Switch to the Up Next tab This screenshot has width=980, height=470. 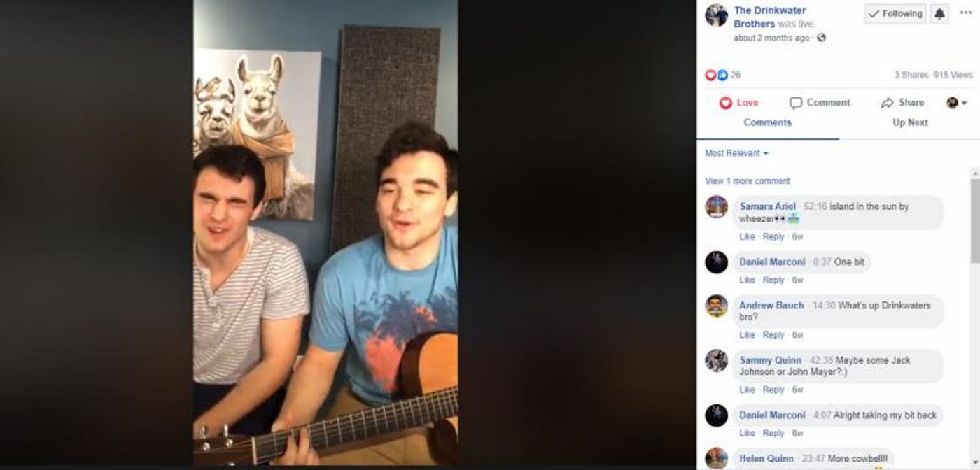[x=910, y=122]
